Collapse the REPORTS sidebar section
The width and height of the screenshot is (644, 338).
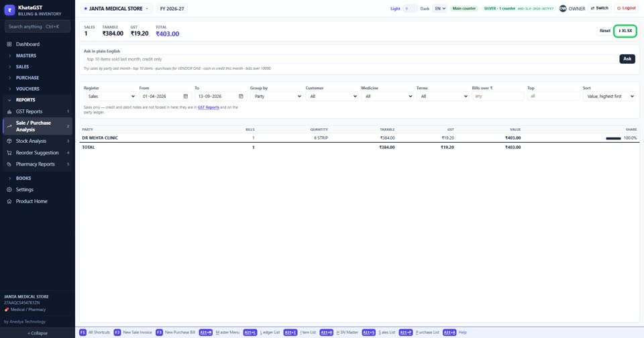click(38, 100)
